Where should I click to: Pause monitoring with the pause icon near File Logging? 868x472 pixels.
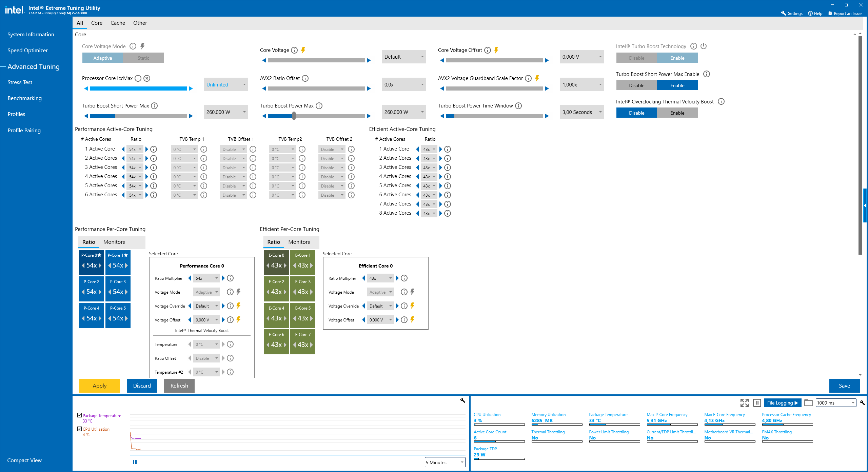tap(757, 403)
